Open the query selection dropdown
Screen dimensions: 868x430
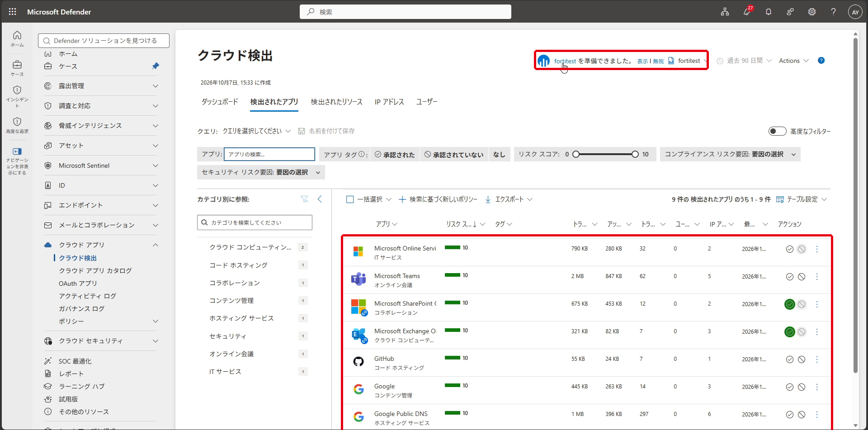coord(256,131)
